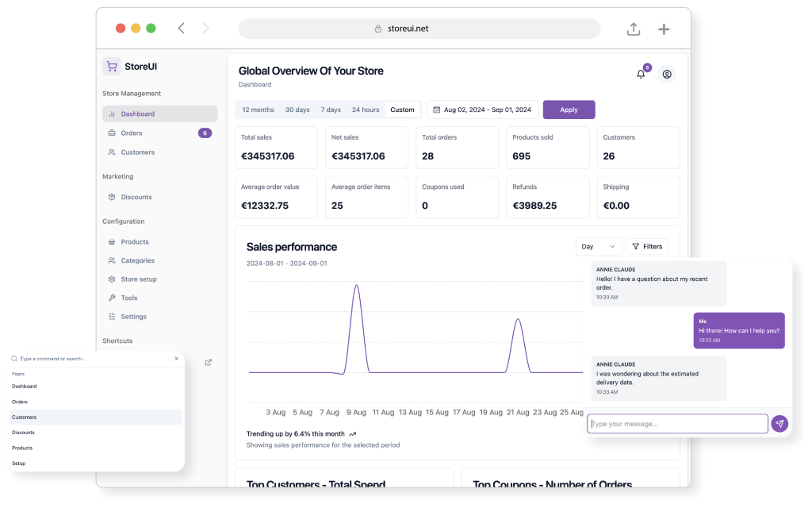Send the chat message with the arrow icon
This screenshot has height=508, width=812.
[779, 424]
